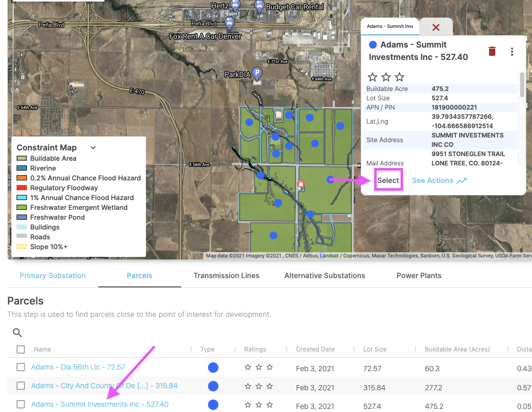Click the Budget Car Rental marker
532x412 pixels.
tap(259, 6)
